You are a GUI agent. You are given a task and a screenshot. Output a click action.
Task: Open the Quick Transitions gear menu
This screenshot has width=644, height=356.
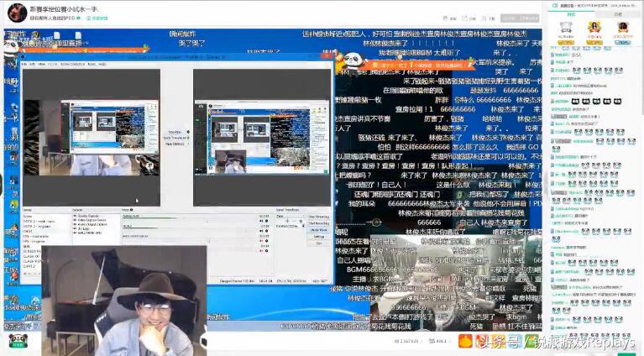(x=188, y=138)
